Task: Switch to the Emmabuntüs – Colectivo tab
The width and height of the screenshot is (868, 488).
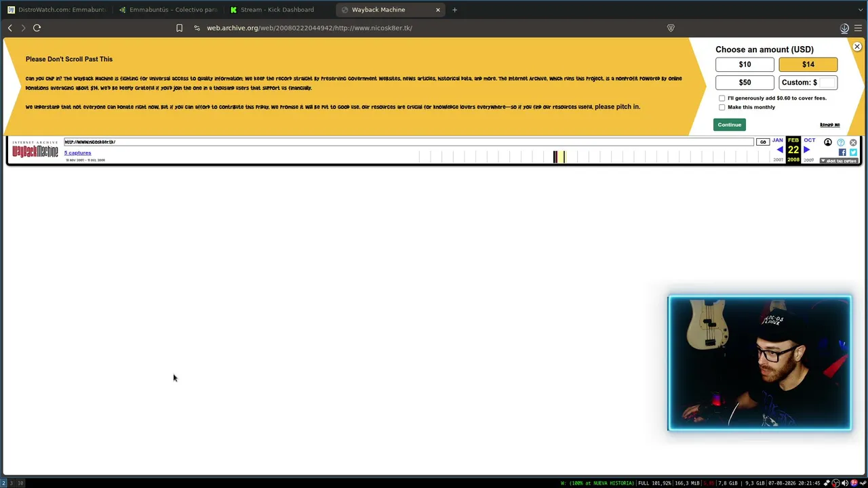Action: [x=167, y=9]
